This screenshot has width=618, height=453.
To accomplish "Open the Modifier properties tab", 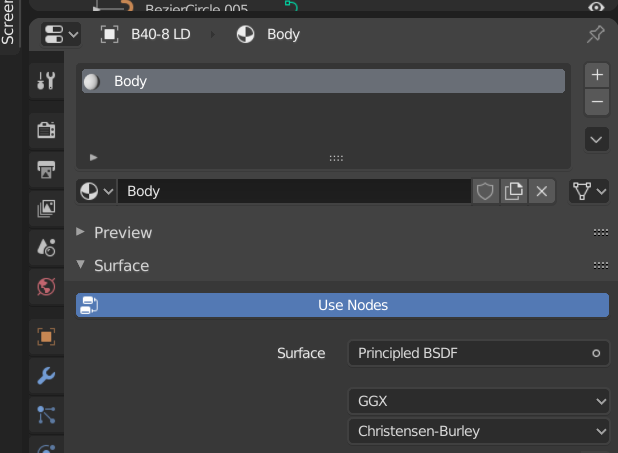I will tap(45, 376).
